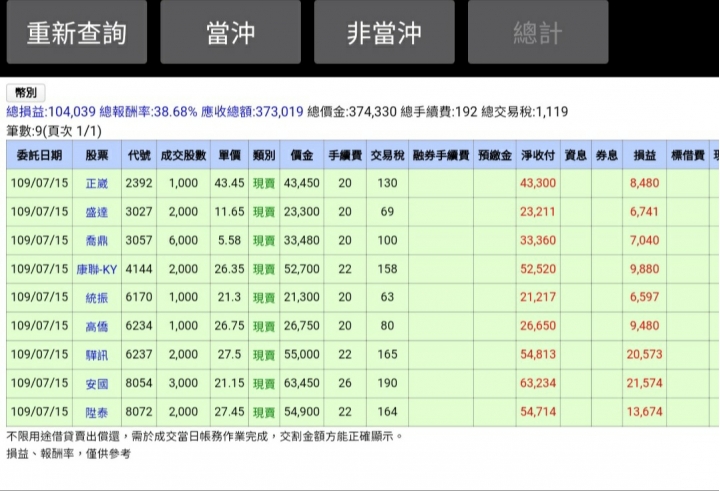This screenshot has width=720, height=491.
Task: Switch to the 非當沖 tab
Action: (x=384, y=32)
